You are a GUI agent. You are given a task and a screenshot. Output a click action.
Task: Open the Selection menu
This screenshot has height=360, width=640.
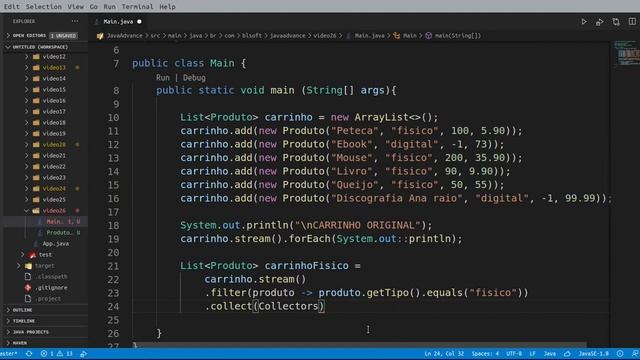point(43,7)
